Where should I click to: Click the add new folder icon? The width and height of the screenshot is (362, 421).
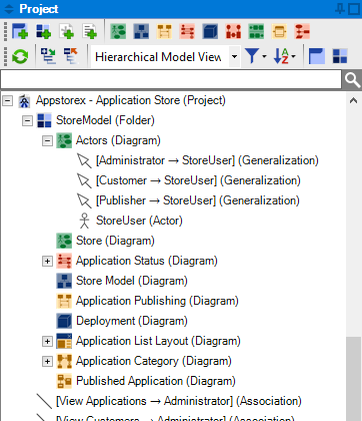(x=43, y=31)
